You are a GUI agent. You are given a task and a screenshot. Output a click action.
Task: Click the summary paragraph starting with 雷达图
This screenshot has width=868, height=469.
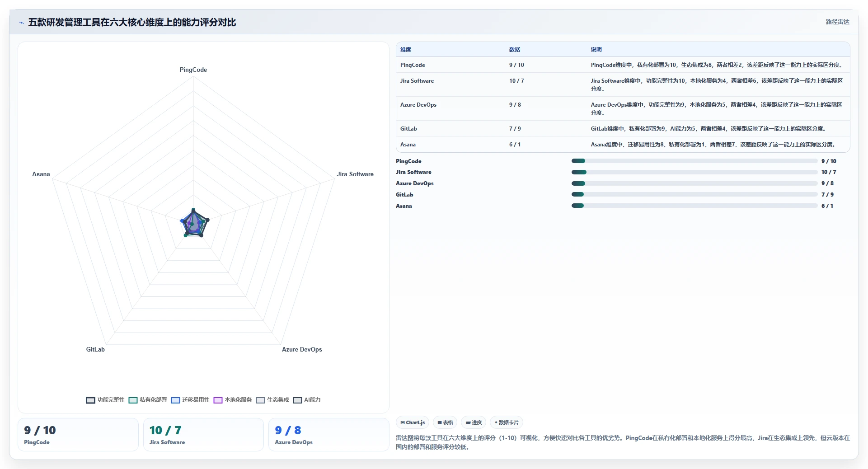(x=623, y=442)
